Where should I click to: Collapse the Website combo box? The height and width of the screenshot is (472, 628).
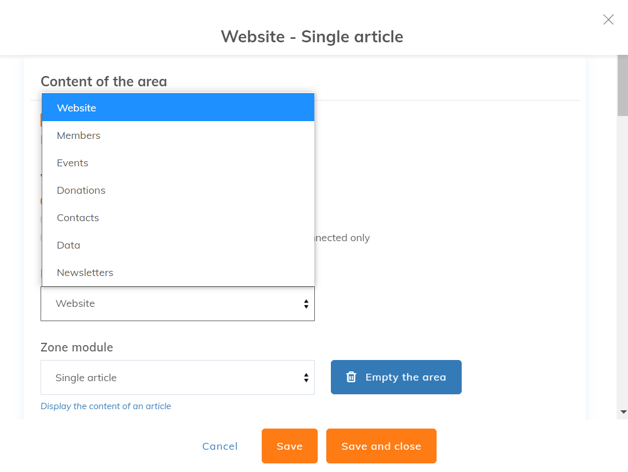pos(177,304)
